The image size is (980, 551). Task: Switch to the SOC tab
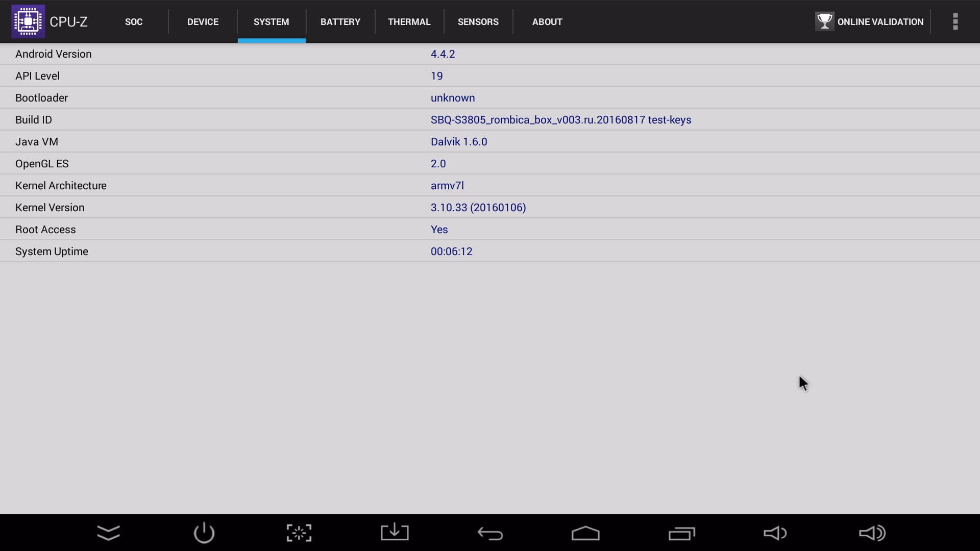[134, 22]
